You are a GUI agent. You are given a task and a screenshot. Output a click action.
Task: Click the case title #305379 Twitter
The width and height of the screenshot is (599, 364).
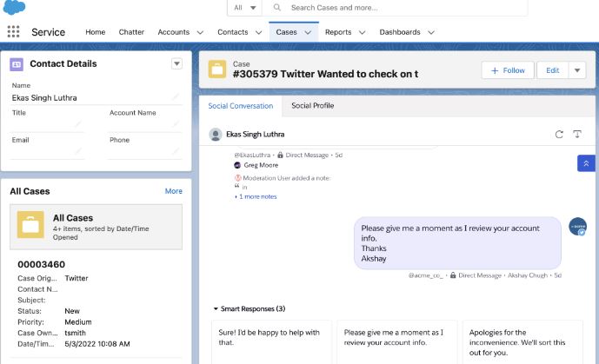point(325,74)
